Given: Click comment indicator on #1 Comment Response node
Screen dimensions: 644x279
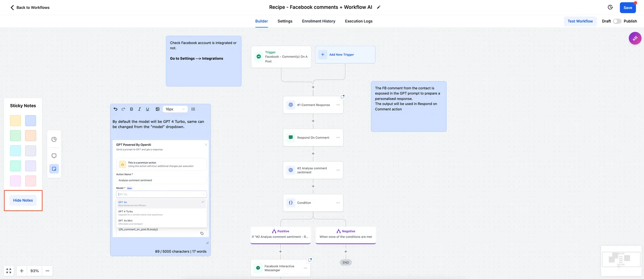Looking at the screenshot, I should point(343,97).
